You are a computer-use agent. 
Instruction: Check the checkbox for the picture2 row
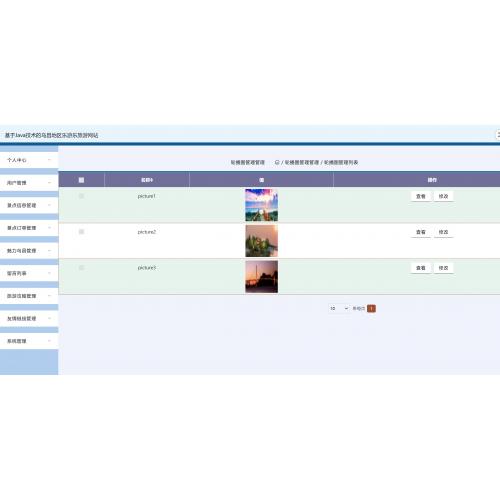click(81, 232)
